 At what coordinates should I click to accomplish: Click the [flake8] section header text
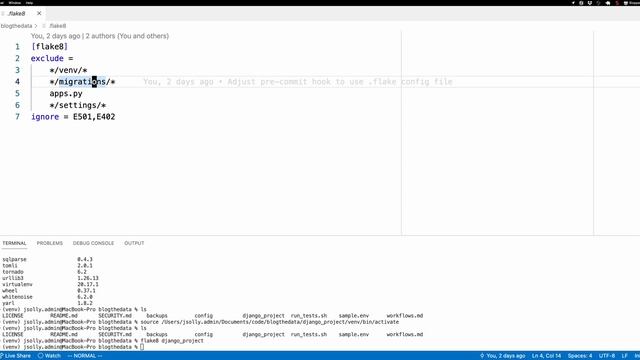point(49,47)
